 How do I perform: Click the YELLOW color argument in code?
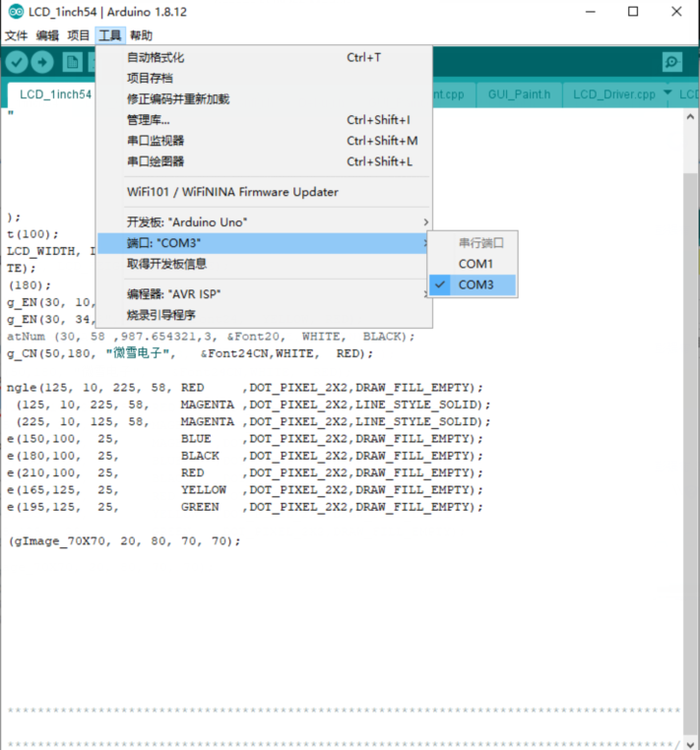click(203, 490)
